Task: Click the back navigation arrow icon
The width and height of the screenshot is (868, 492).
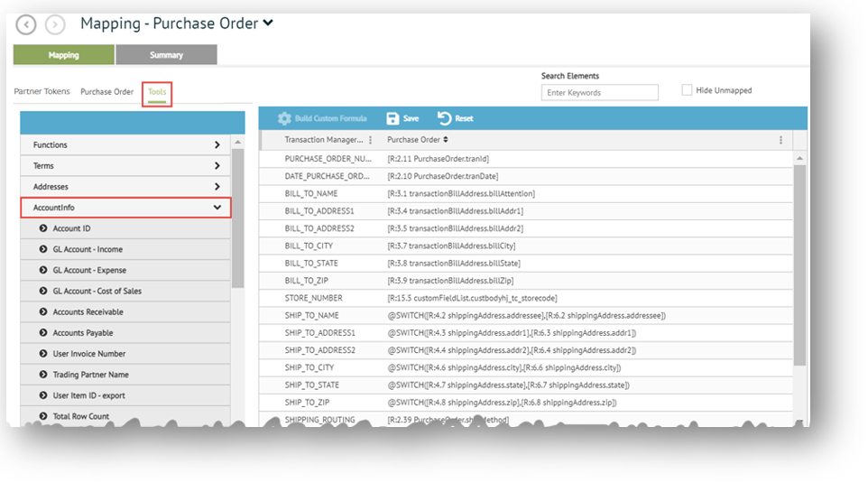Action: 26,25
